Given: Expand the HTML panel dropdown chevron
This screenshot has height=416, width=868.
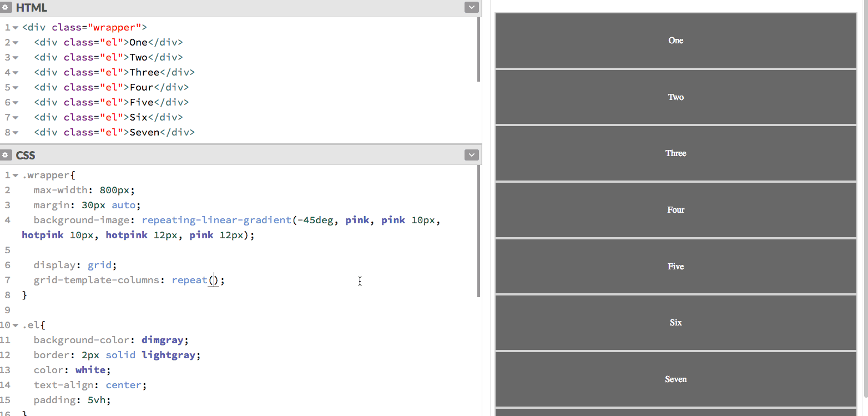Looking at the screenshot, I should (x=471, y=8).
